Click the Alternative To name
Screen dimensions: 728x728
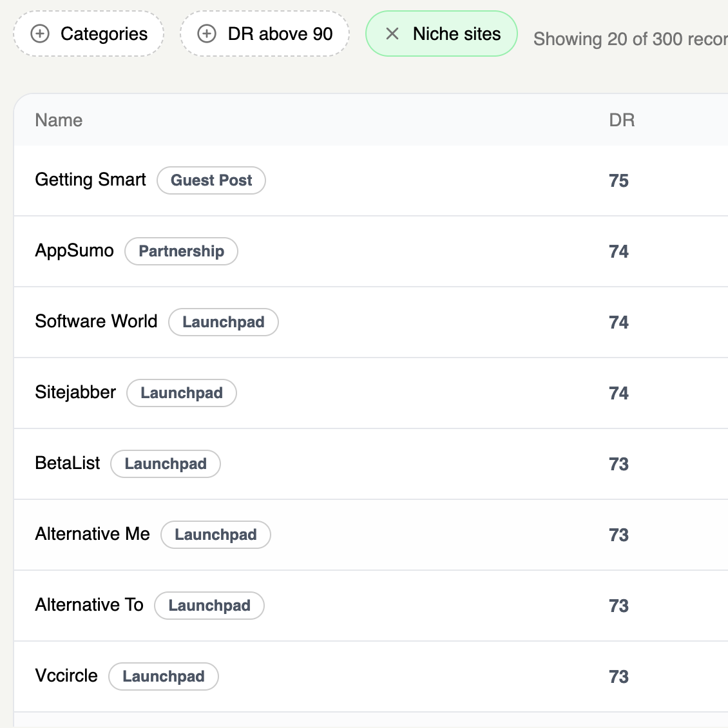click(89, 605)
